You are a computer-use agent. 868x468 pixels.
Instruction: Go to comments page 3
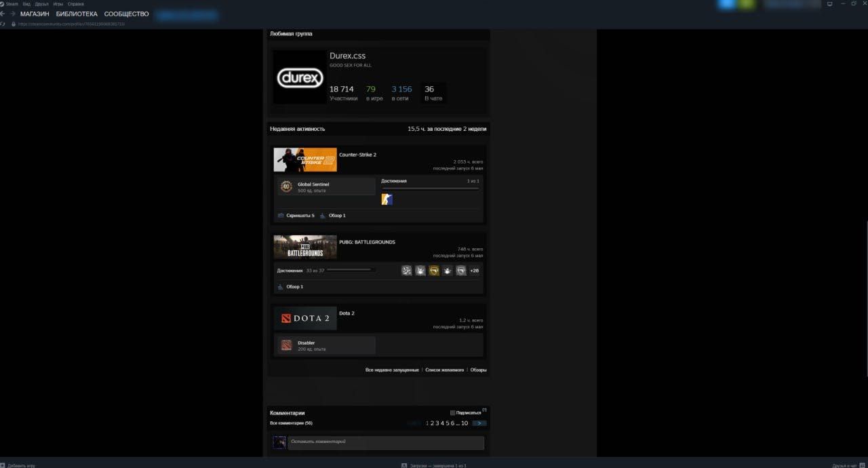437,423
